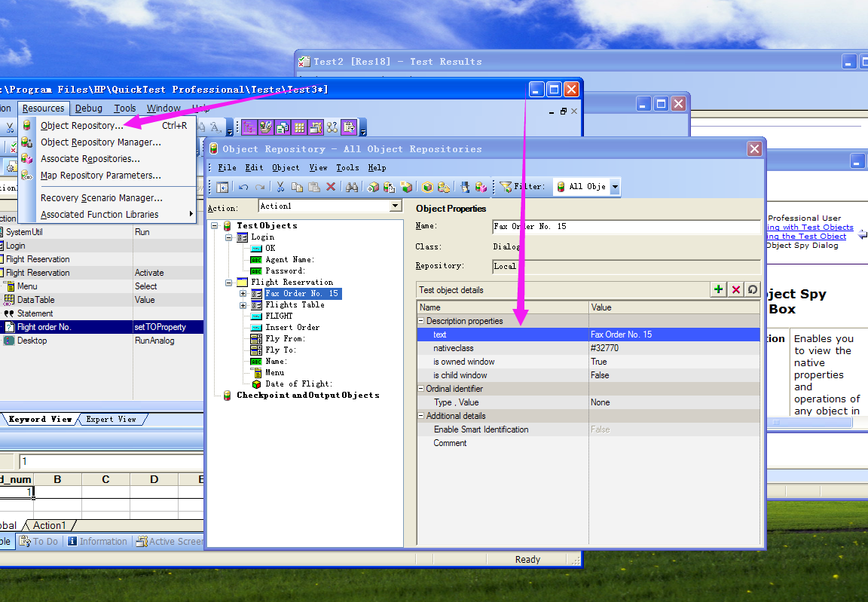Viewport: 868px width, 602px height.
Task: Click the Undo arrow in repository toolbar
Action: [243, 187]
